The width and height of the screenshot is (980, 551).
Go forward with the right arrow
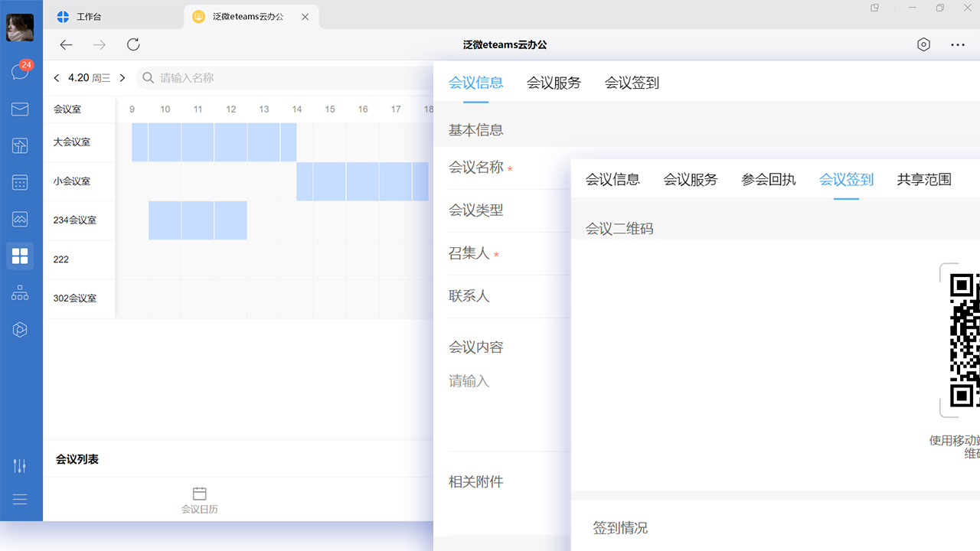click(x=100, y=44)
